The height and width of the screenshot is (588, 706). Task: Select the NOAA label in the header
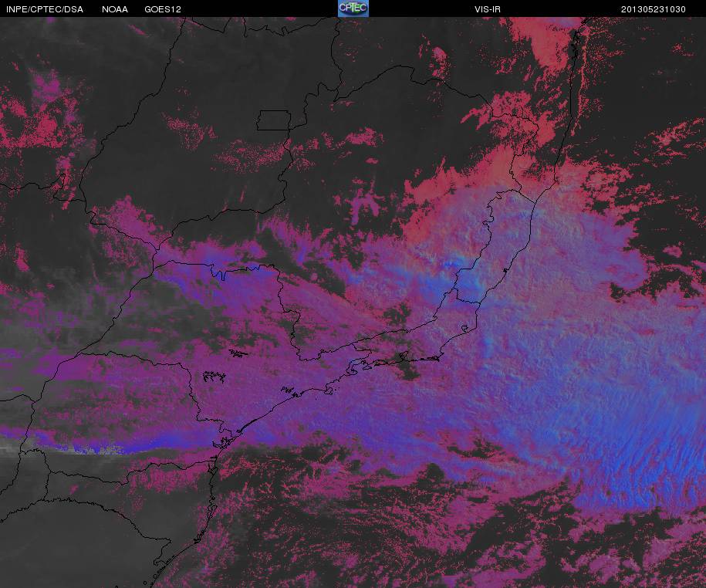pyautogui.click(x=115, y=9)
